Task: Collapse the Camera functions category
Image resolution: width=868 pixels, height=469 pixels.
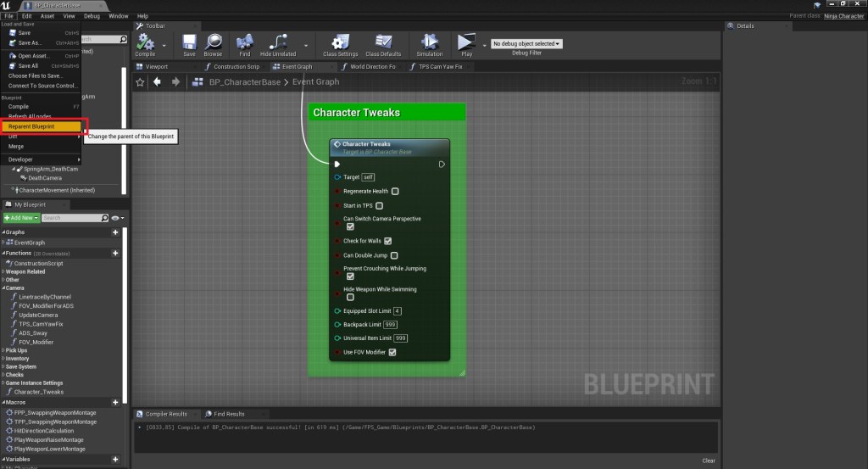Action: (14, 288)
